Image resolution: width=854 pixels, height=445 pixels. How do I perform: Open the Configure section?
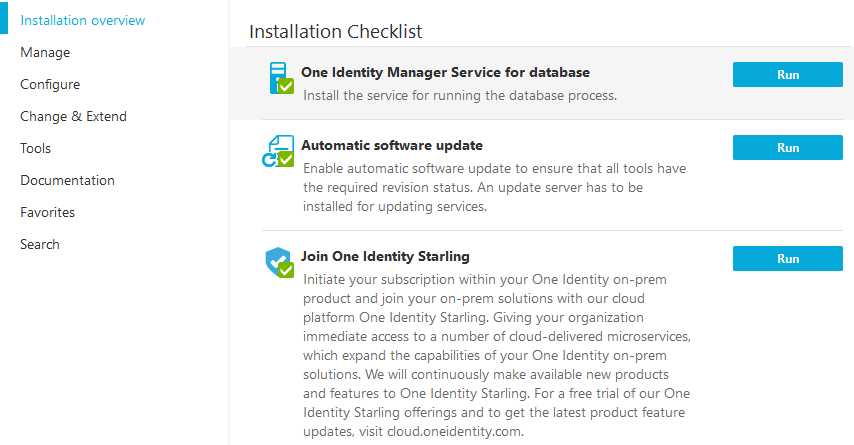[50, 84]
